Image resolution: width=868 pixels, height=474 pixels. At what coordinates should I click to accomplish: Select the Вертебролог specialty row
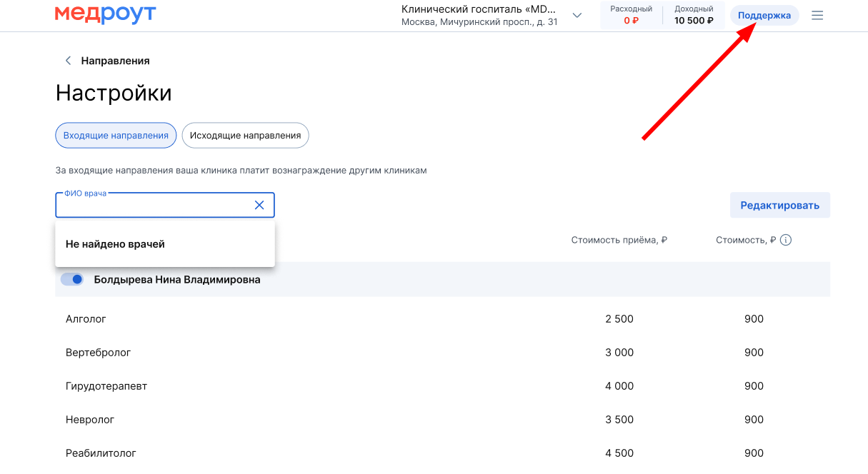pyautogui.click(x=98, y=353)
